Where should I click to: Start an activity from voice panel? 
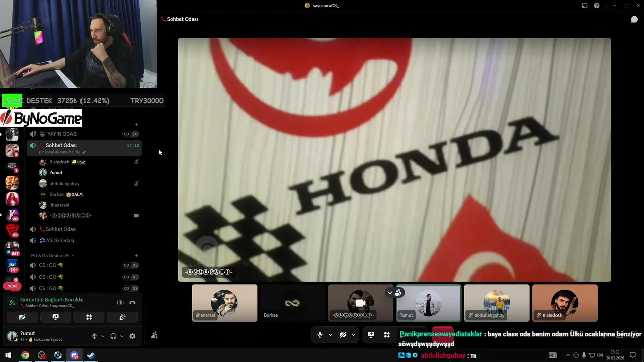pyautogui.click(x=89, y=317)
